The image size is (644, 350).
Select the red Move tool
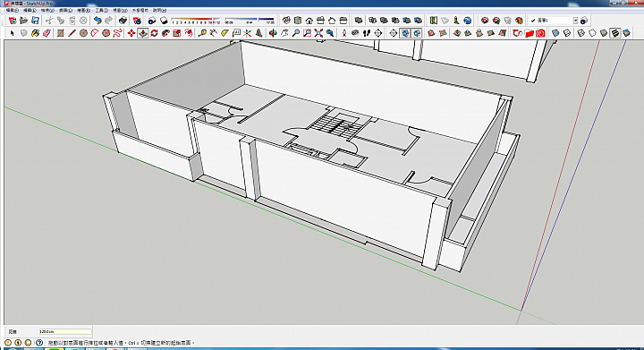tap(131, 33)
